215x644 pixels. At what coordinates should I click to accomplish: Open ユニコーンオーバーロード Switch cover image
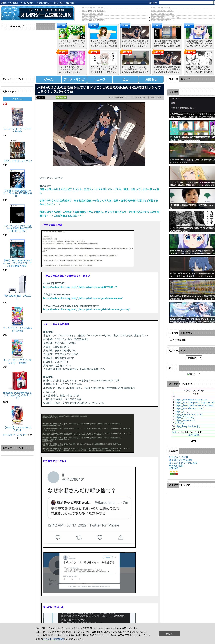[17, 117]
